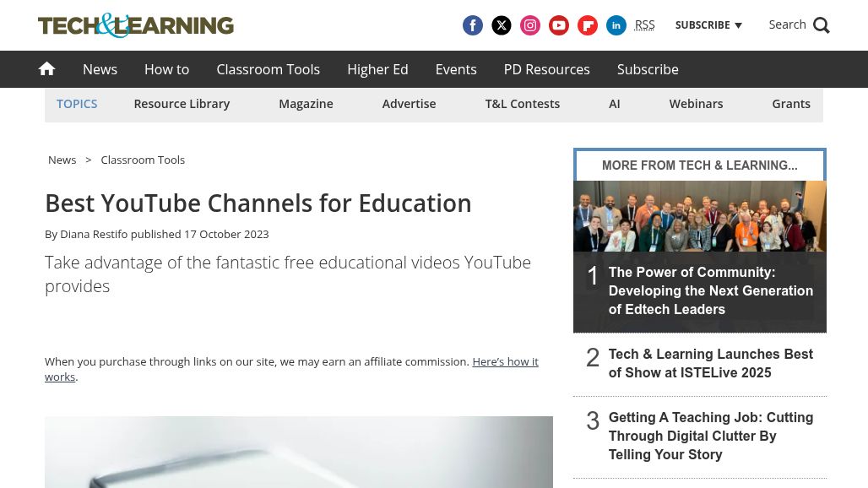Go to Higher Ed section
This screenshot has height=488, width=868.
(x=377, y=69)
